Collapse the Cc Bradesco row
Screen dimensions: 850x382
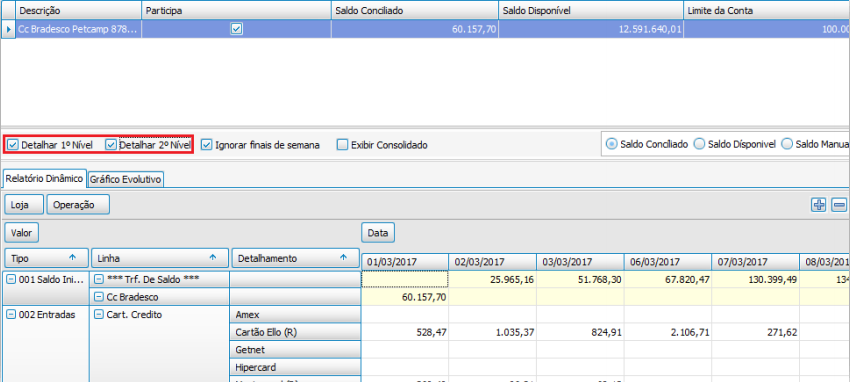pos(98,297)
